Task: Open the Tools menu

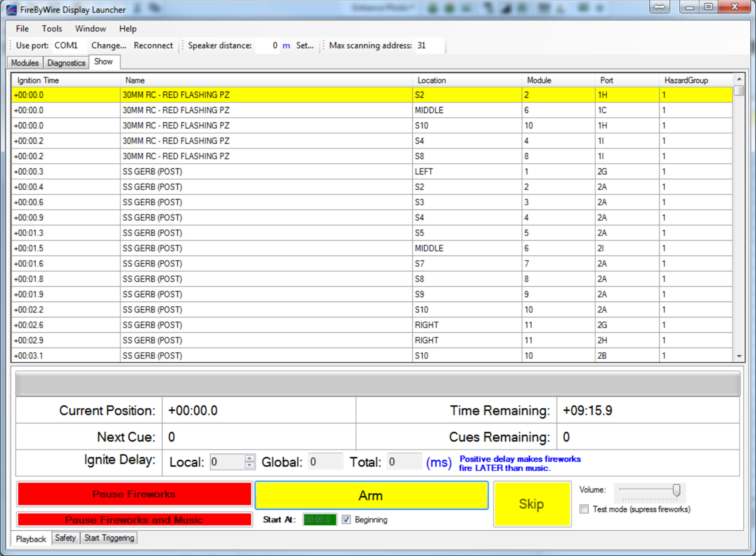Action: click(x=52, y=29)
